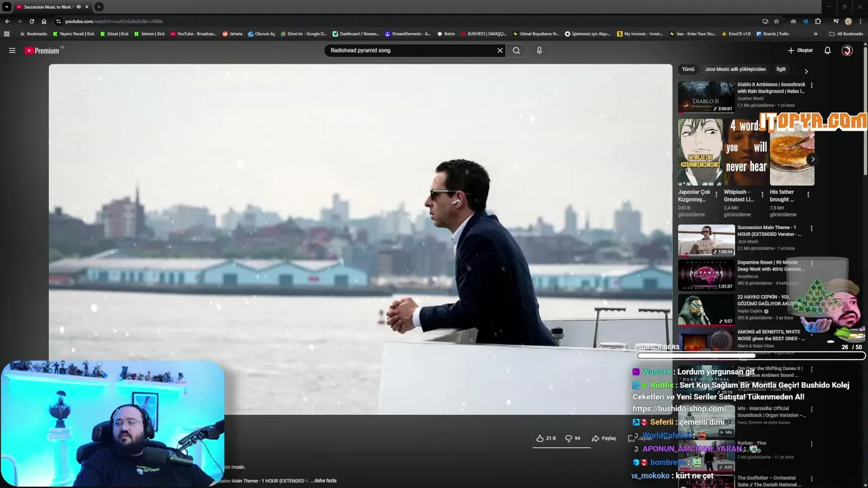The width and height of the screenshot is (868, 488).
Task: Open options for Succession Main Theme video
Action: [812, 228]
